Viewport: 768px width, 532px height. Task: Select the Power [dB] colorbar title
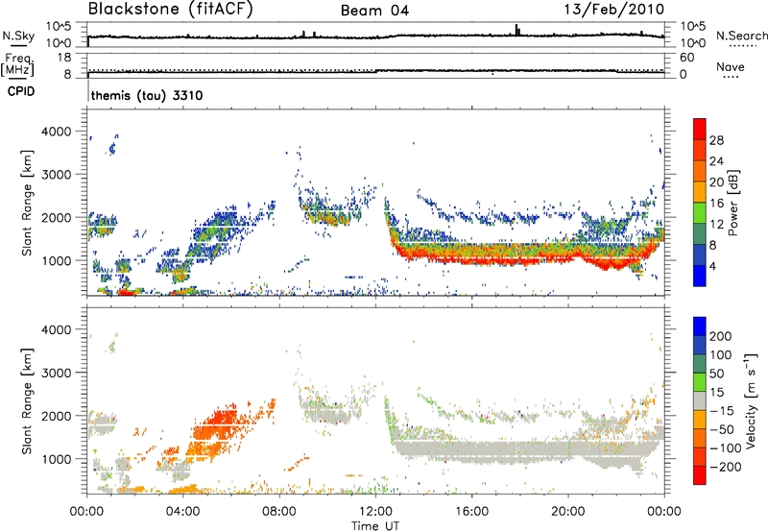[x=732, y=203]
